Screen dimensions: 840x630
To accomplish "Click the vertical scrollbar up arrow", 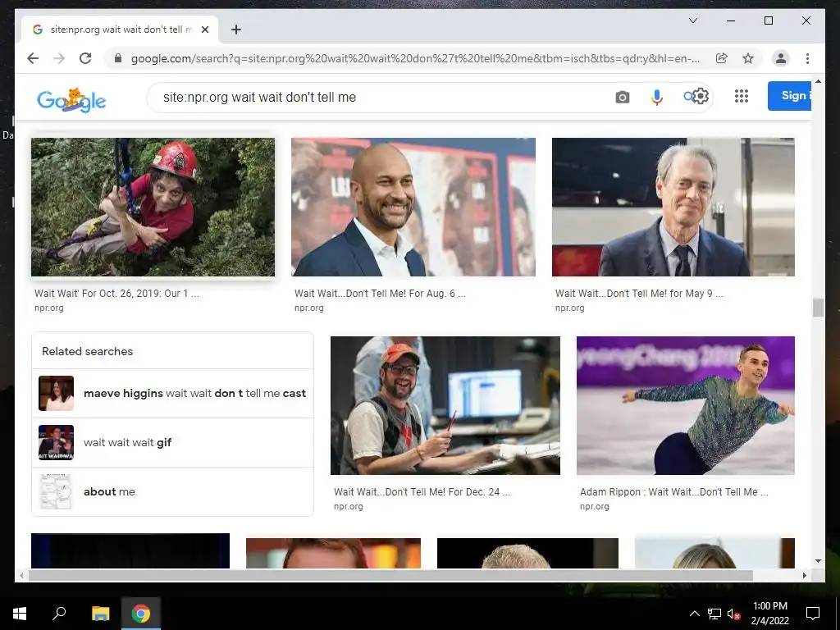I will tap(818, 81).
